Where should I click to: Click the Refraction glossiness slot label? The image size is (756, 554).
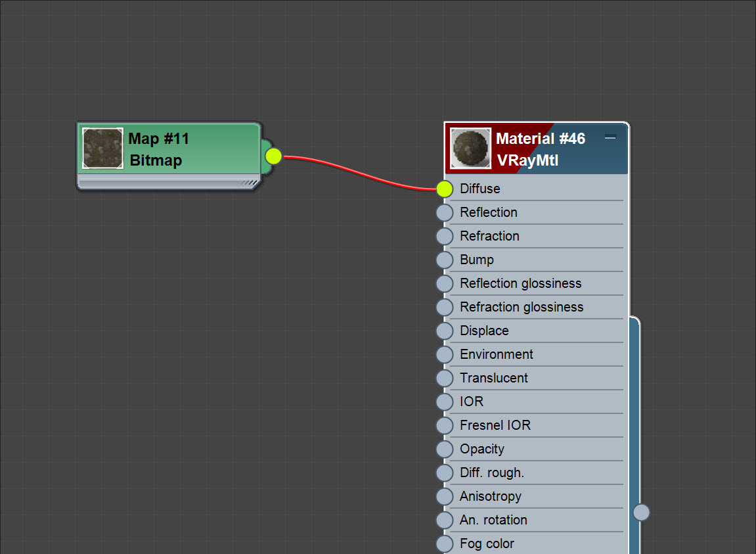[x=522, y=307]
